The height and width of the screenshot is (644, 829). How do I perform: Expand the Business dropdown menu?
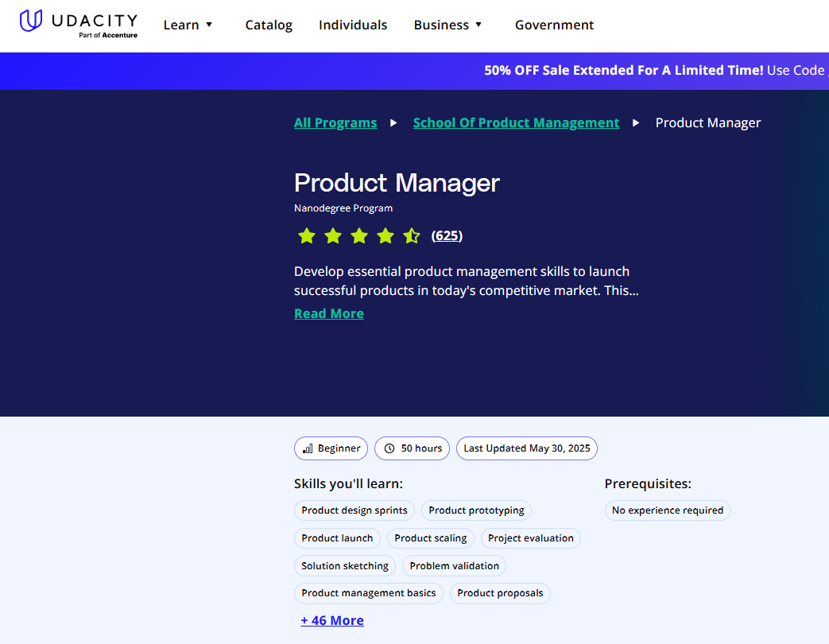point(447,25)
